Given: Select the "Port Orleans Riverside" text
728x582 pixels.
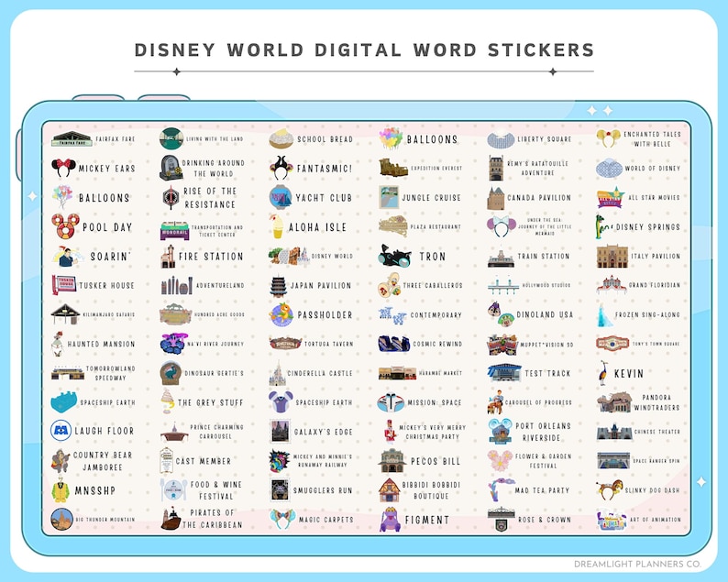Looking at the screenshot, I should 543,432.
